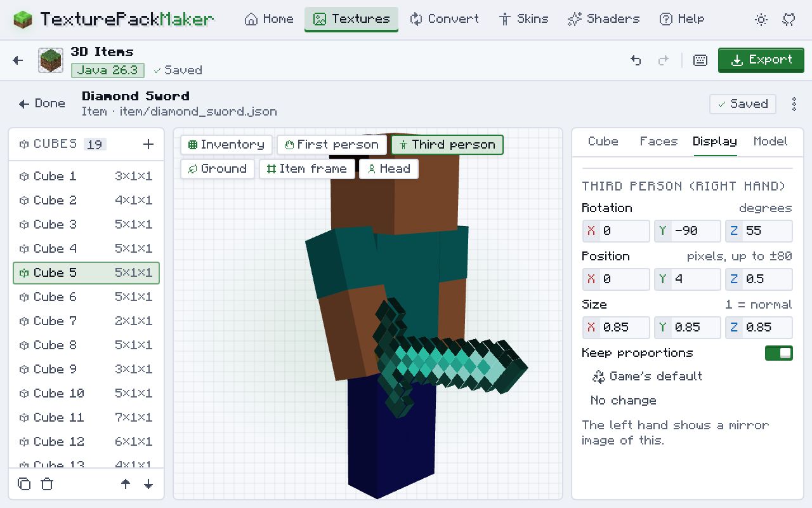
Task: Undo the last change
Action: pyautogui.click(x=636, y=60)
